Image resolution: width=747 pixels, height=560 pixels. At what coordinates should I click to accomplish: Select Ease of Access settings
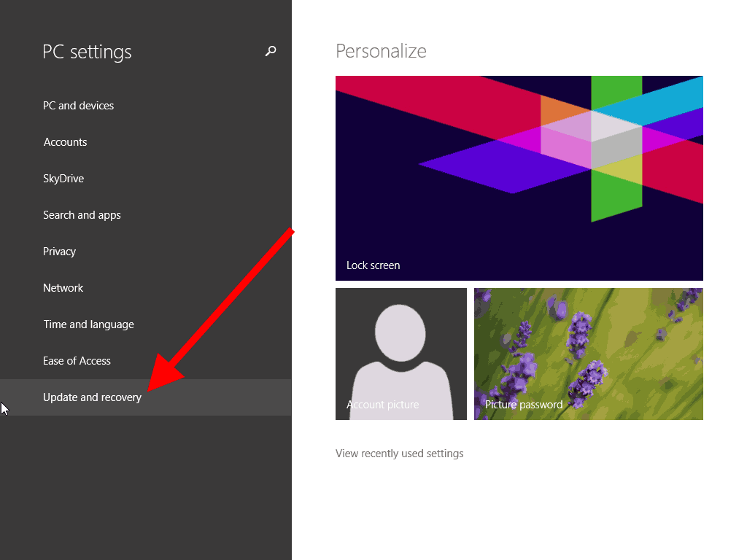77,360
